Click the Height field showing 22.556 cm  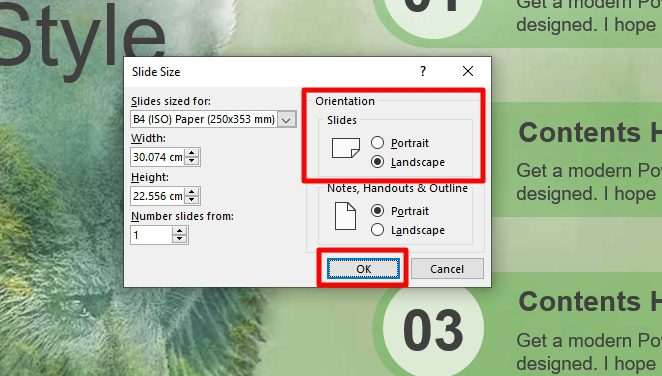pyautogui.click(x=157, y=196)
